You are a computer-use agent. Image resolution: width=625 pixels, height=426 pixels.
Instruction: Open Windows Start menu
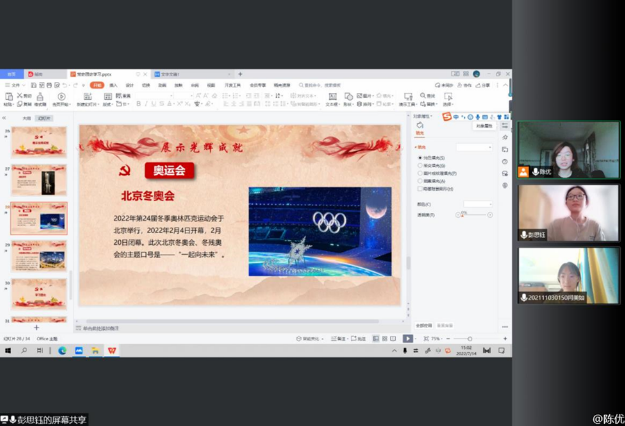coord(8,351)
